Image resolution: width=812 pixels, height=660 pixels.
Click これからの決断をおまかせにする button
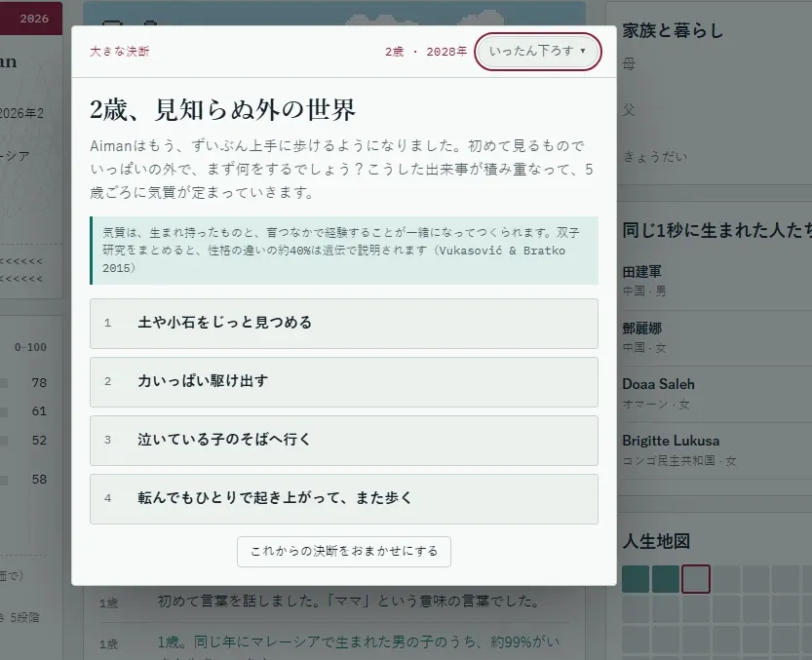[344, 551]
